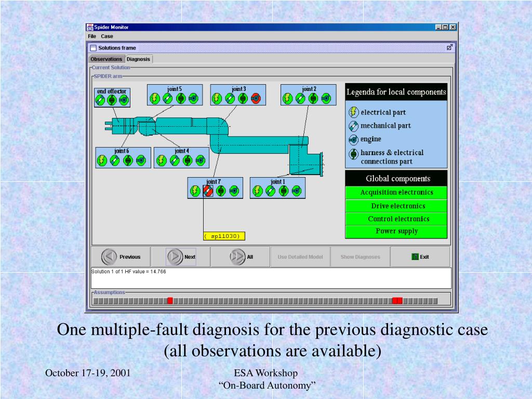
Task: Click mechanical part legend icon
Action: tap(353, 126)
